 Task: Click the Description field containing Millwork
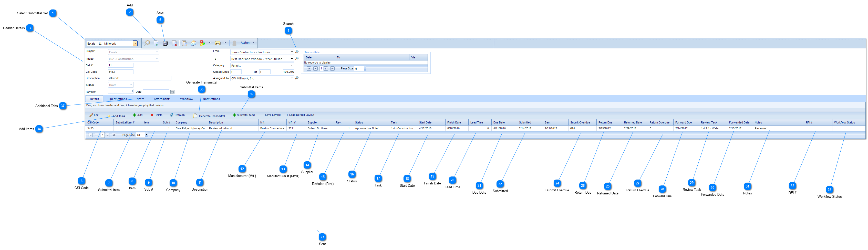(x=139, y=78)
